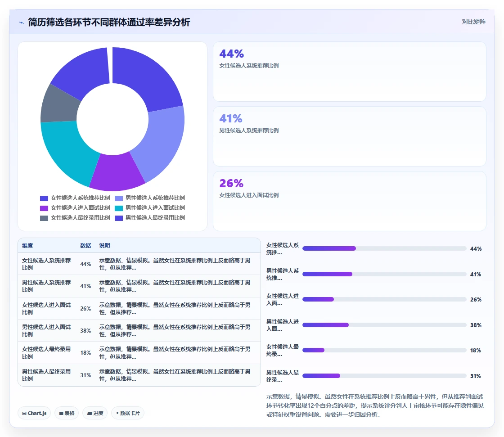
Task: Select table row 男性候选人进入面试比例
Action: point(139,331)
